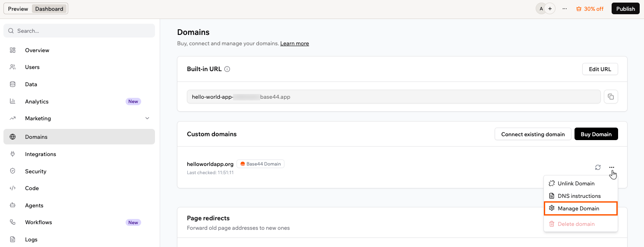Click the built-in URL text field
Screen dimensions: 644x247
(394, 97)
